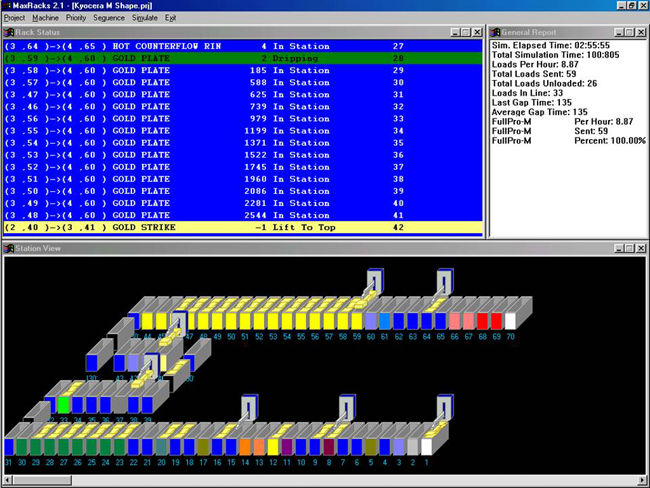
Task: Click the hoist above station 65
Action: click(444, 283)
